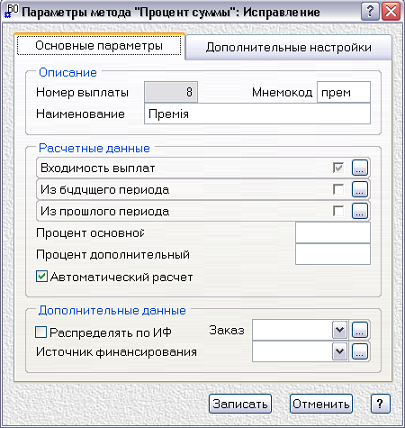
Task: Click the Отменить button
Action: pos(321,404)
